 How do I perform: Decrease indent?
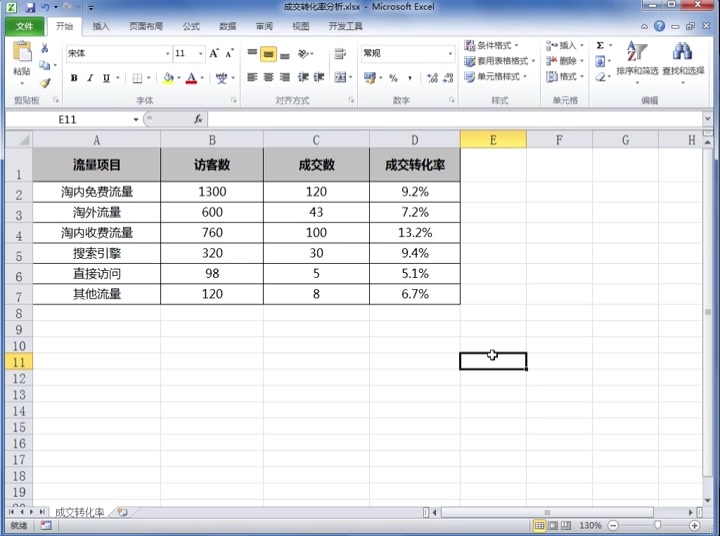303,77
